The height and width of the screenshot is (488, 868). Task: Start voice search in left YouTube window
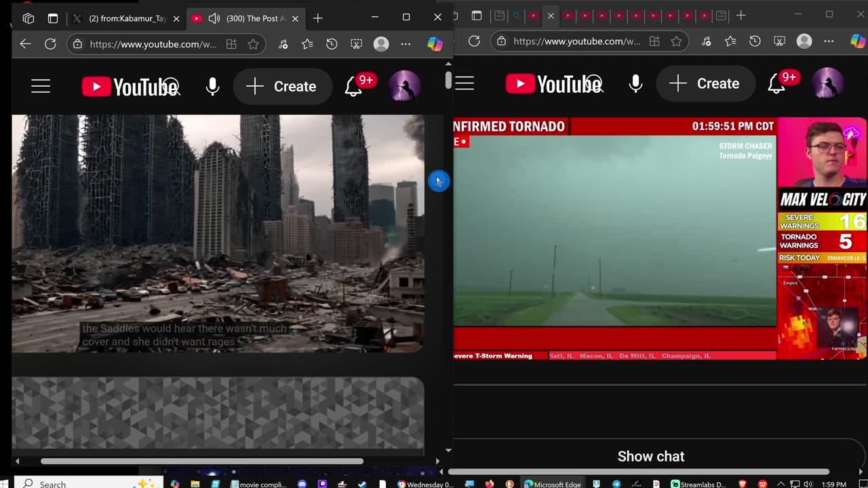pyautogui.click(x=212, y=87)
